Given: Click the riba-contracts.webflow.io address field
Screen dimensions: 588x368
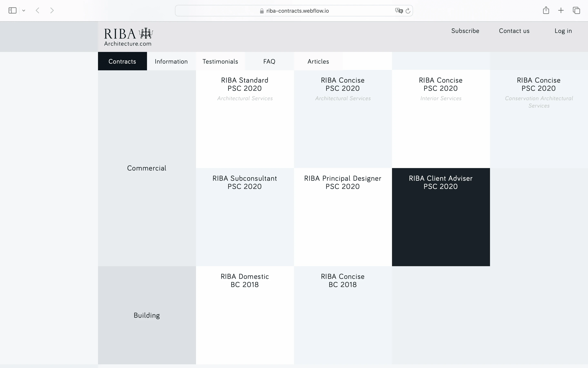Looking at the screenshot, I should (294, 11).
